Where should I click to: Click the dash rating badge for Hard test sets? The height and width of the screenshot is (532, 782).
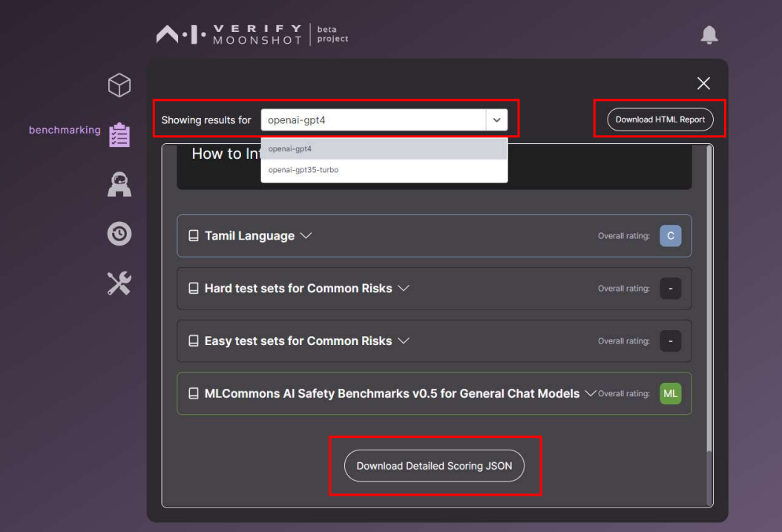670,288
